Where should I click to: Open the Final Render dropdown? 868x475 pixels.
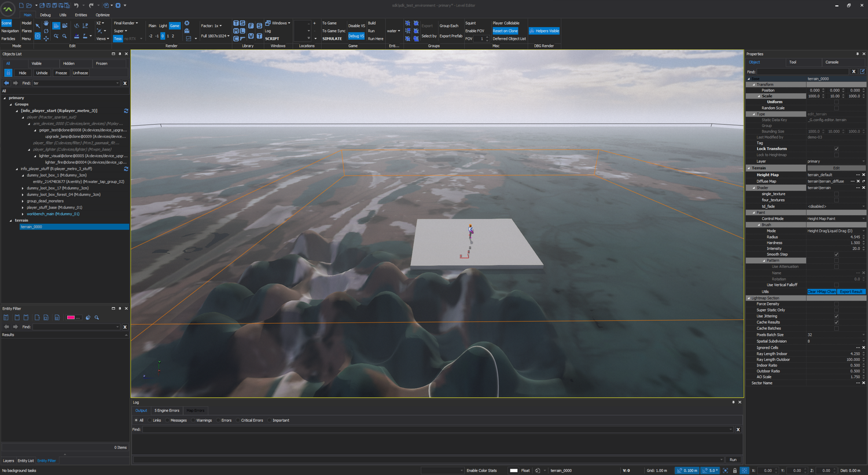click(x=124, y=23)
